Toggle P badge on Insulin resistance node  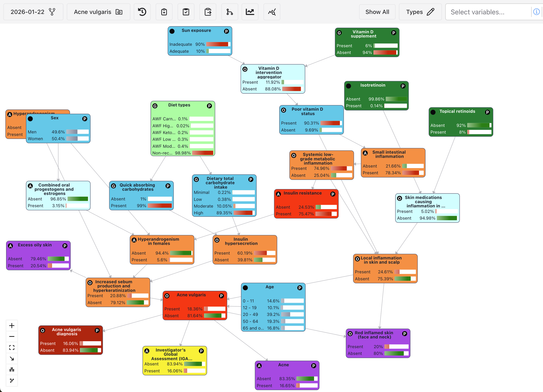333,194
